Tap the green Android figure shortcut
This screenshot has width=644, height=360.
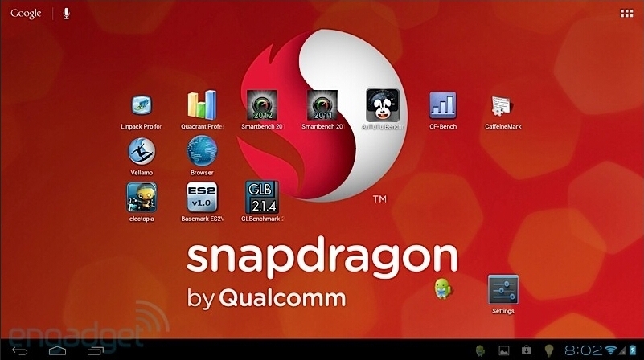point(443,288)
